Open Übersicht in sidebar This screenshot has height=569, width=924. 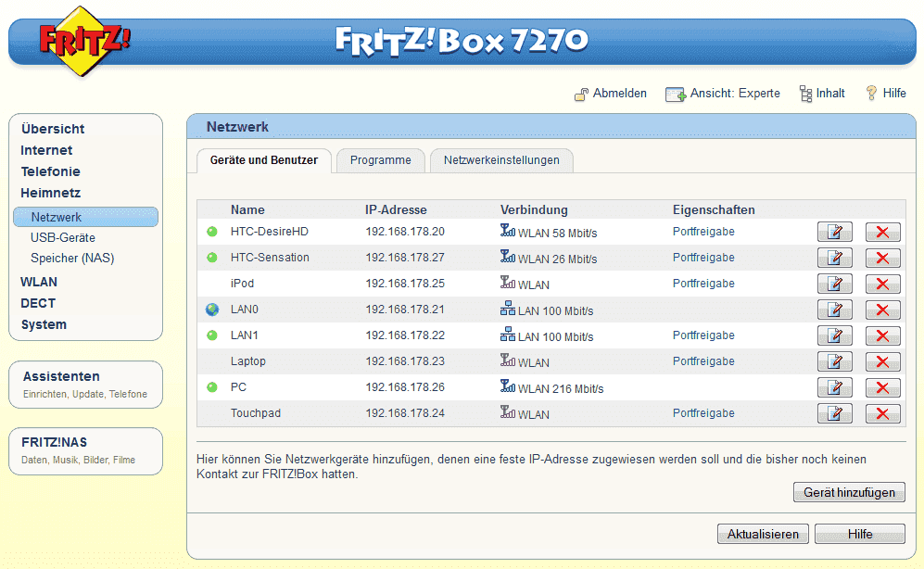(53, 129)
